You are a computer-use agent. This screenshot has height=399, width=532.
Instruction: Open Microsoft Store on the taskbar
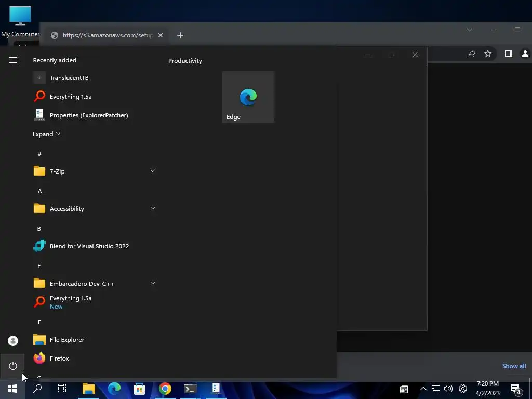[x=139, y=389]
